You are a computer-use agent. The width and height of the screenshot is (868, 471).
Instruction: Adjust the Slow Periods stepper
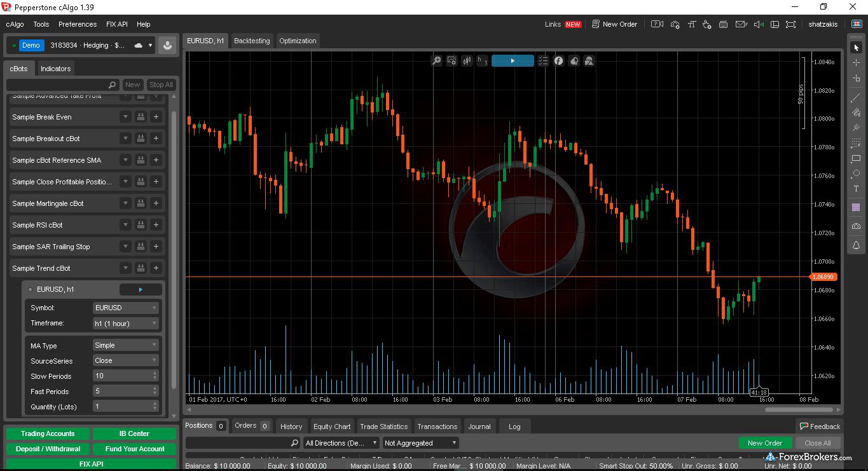click(155, 376)
